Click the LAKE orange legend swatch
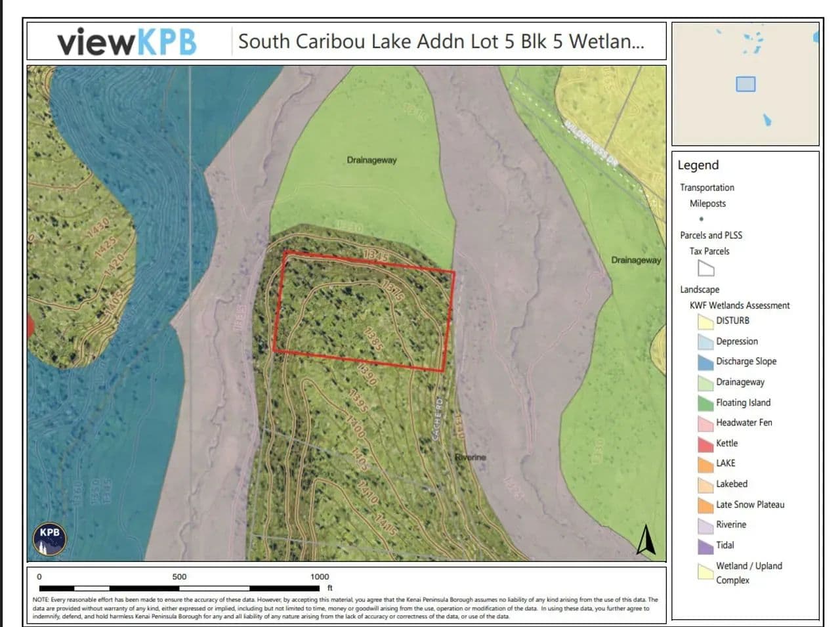The width and height of the screenshot is (840, 627). point(705,465)
